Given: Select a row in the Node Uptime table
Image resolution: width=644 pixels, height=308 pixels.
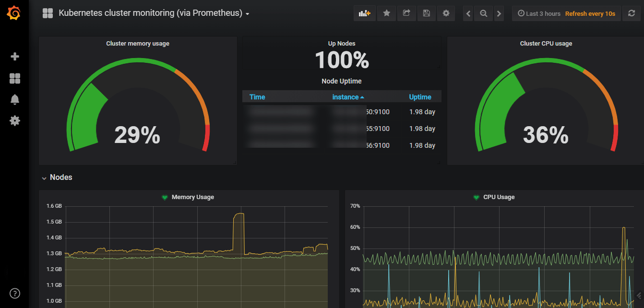Looking at the screenshot, I should (x=342, y=111).
